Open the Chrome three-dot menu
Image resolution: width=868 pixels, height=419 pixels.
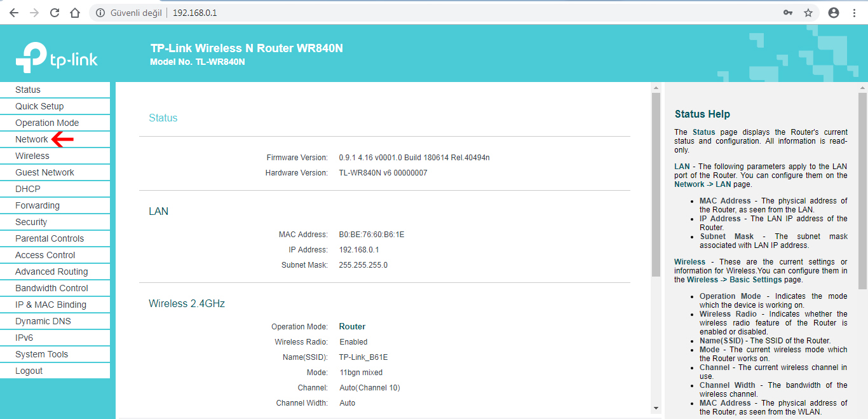point(854,13)
